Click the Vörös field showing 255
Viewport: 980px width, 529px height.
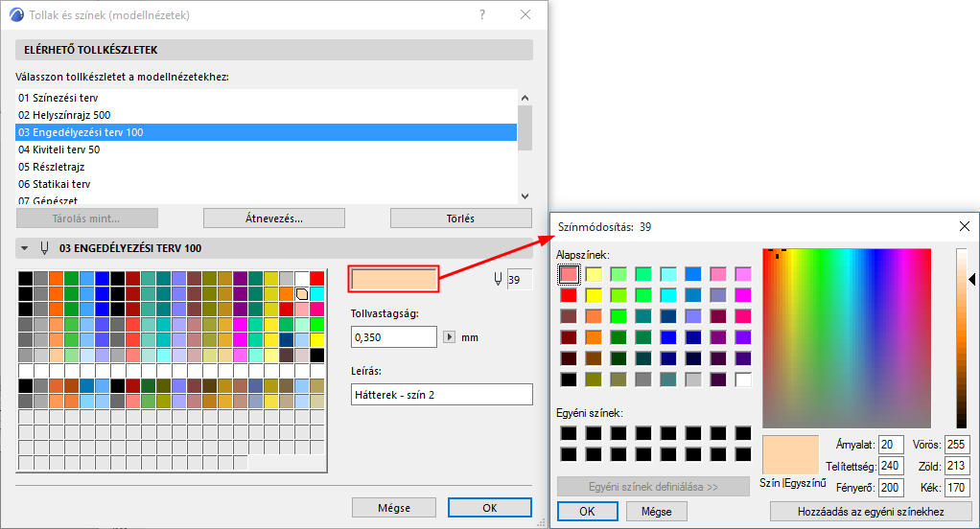click(957, 445)
